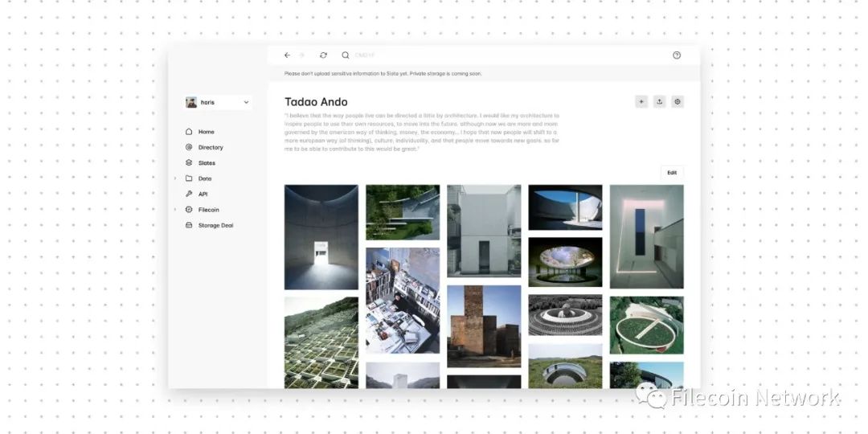868x434 pixels.
Task: Open green terraced garden thumbnail
Action: coord(403,212)
